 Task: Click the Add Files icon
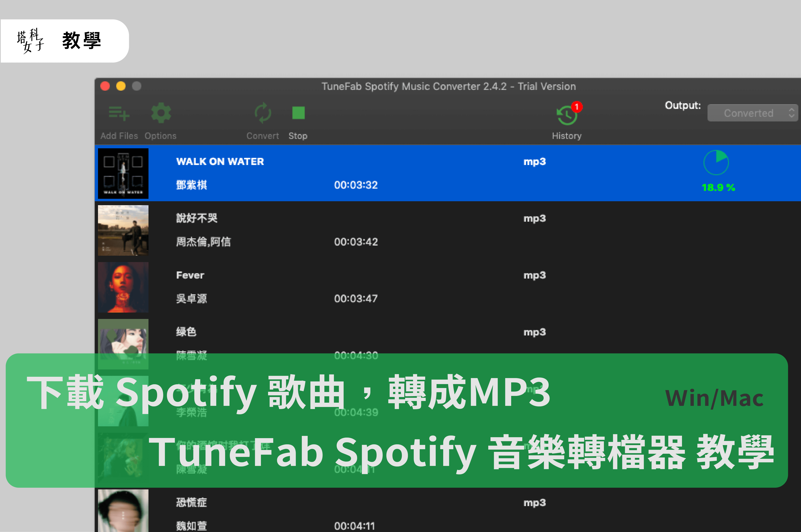point(119,113)
